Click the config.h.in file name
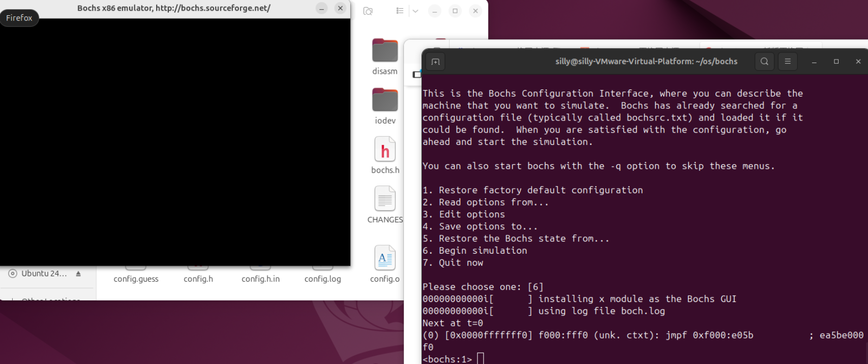The image size is (868, 364). [x=260, y=279]
